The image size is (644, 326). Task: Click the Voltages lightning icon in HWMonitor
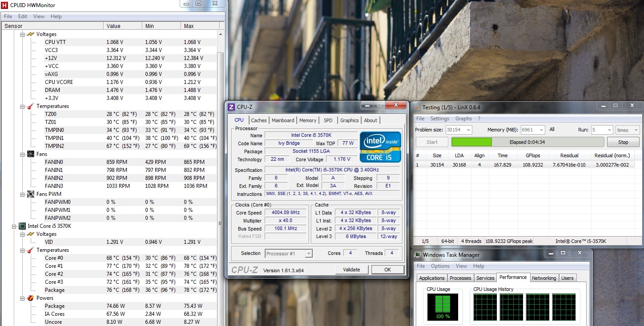pos(31,34)
